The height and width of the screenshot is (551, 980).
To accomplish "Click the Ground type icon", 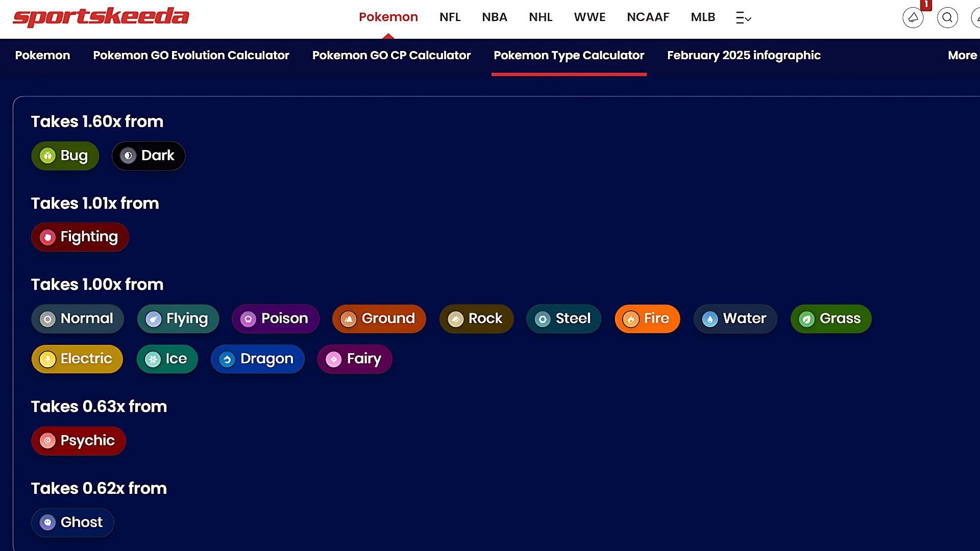I will [x=349, y=319].
